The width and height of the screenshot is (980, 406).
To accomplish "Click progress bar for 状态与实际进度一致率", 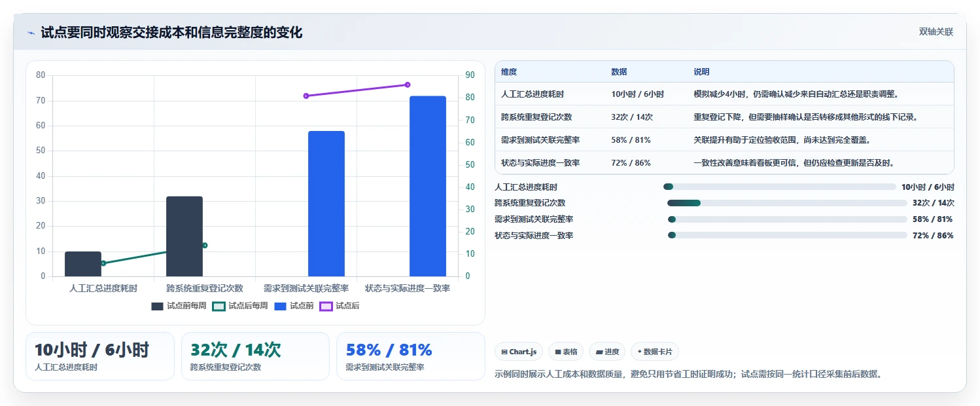I will tap(787, 235).
